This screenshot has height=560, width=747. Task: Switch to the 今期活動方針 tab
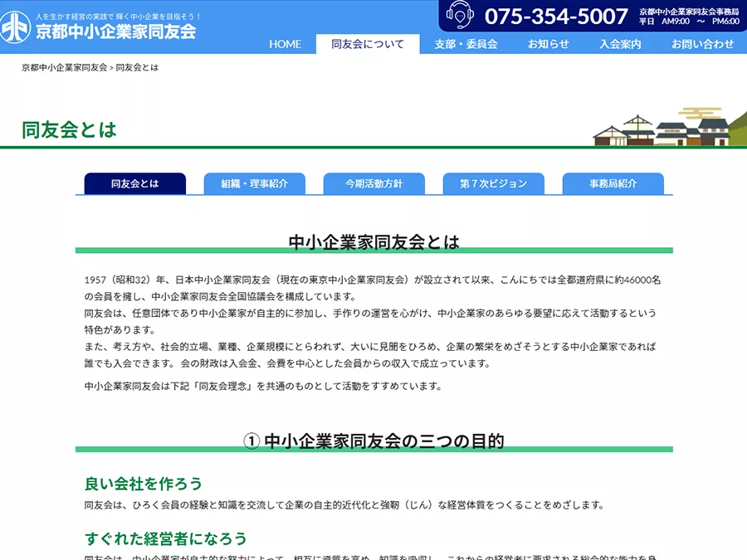(x=374, y=183)
